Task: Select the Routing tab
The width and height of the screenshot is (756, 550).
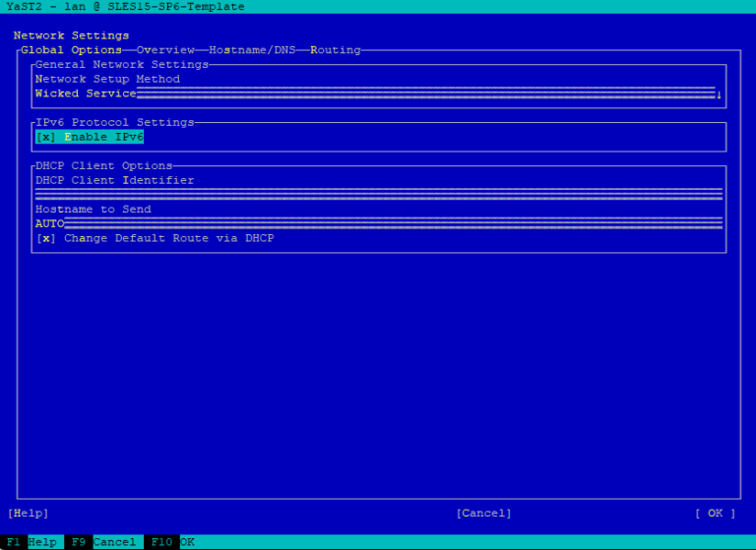Action: pos(336,50)
